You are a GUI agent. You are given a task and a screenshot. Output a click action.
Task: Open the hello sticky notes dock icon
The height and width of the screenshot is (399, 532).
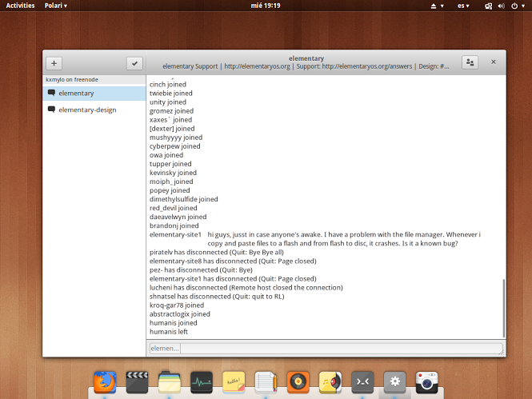click(234, 382)
